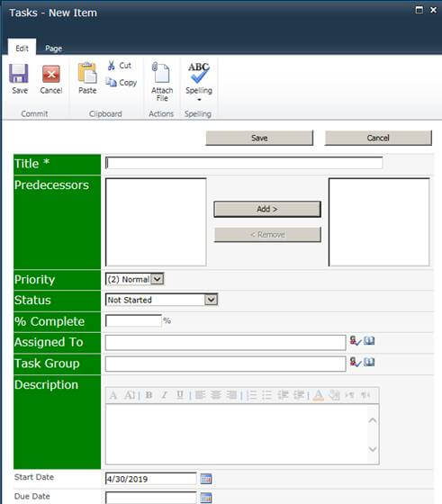
Task: Center text in Description toolbar
Action: point(216,395)
